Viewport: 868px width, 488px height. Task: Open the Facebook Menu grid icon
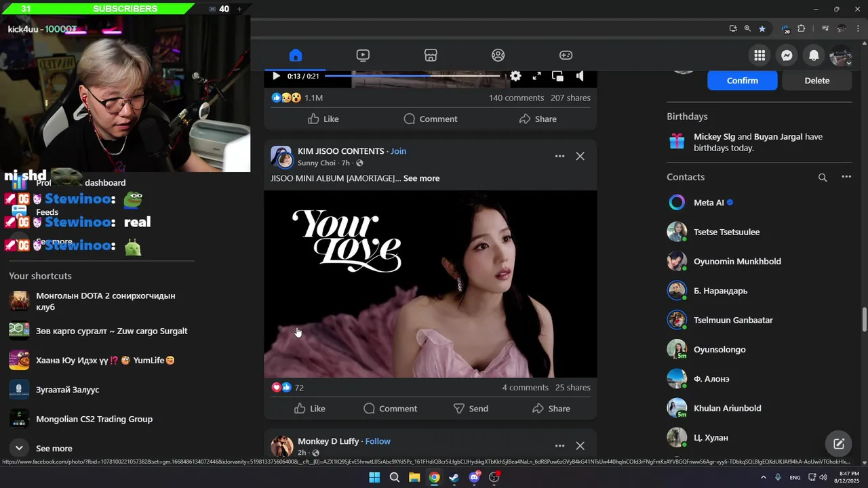coord(759,56)
